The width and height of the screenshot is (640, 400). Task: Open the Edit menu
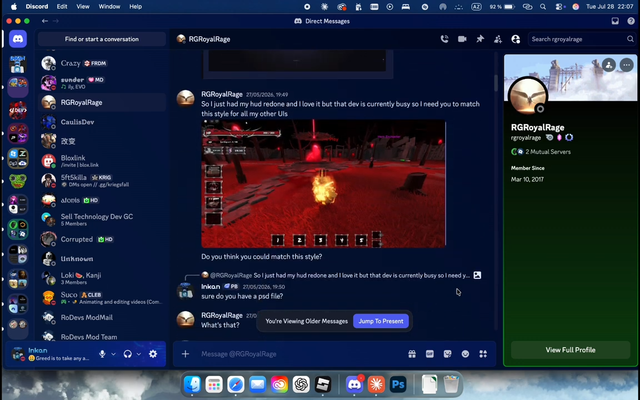click(x=62, y=7)
